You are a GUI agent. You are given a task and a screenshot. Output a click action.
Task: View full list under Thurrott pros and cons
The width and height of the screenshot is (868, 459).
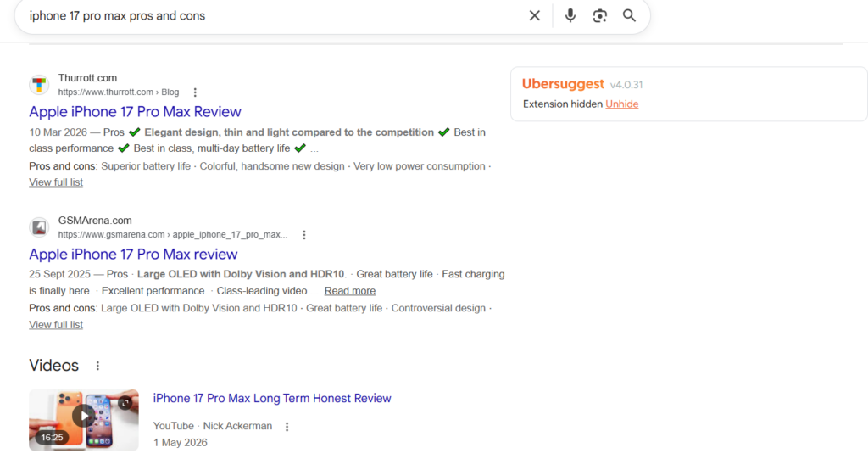tap(56, 182)
